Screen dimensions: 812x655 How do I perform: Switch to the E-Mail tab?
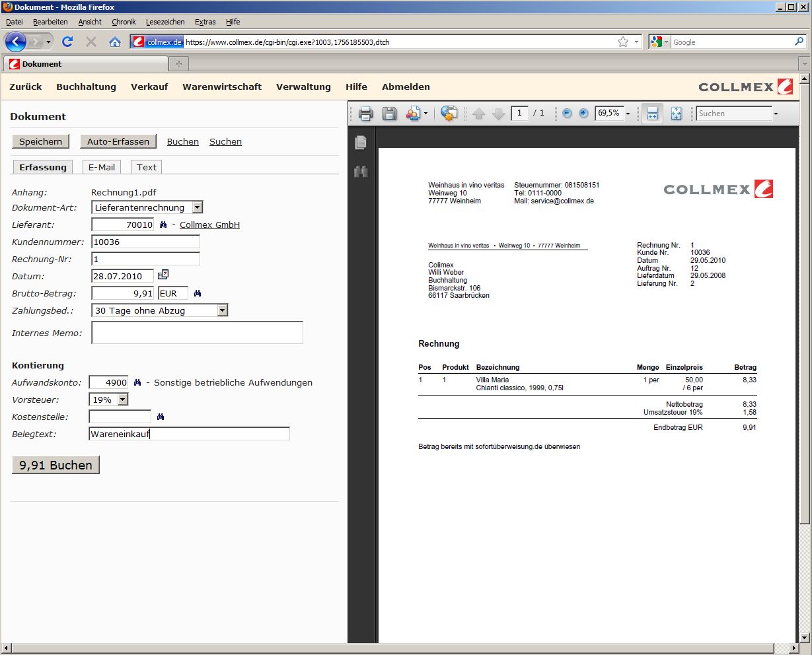pyautogui.click(x=102, y=167)
